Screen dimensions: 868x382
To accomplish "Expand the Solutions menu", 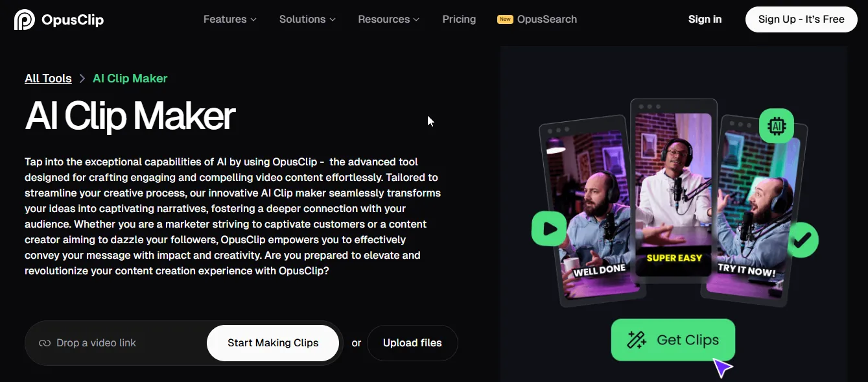I will coord(307,19).
